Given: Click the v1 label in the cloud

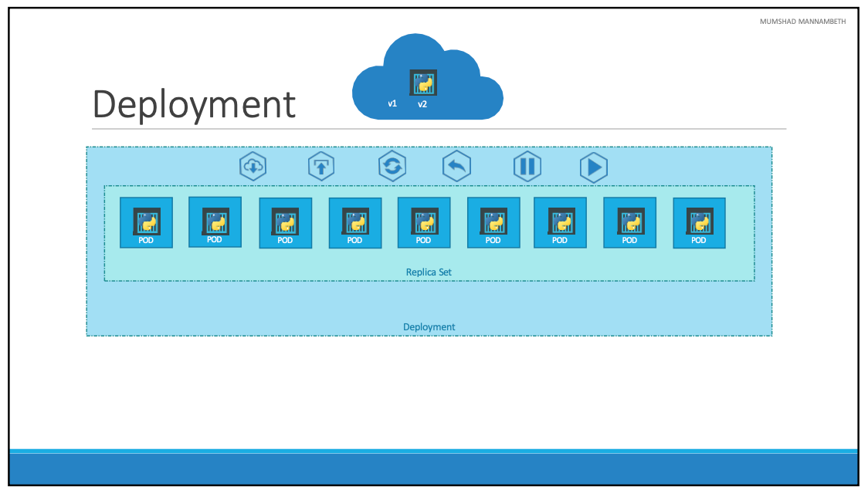Looking at the screenshot, I should (392, 103).
